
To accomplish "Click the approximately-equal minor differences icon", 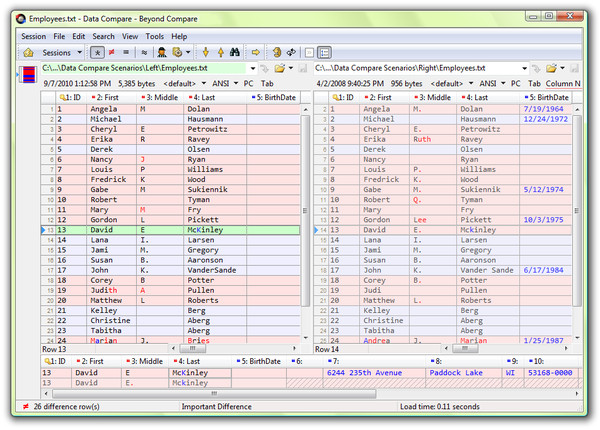I will 144,52.
